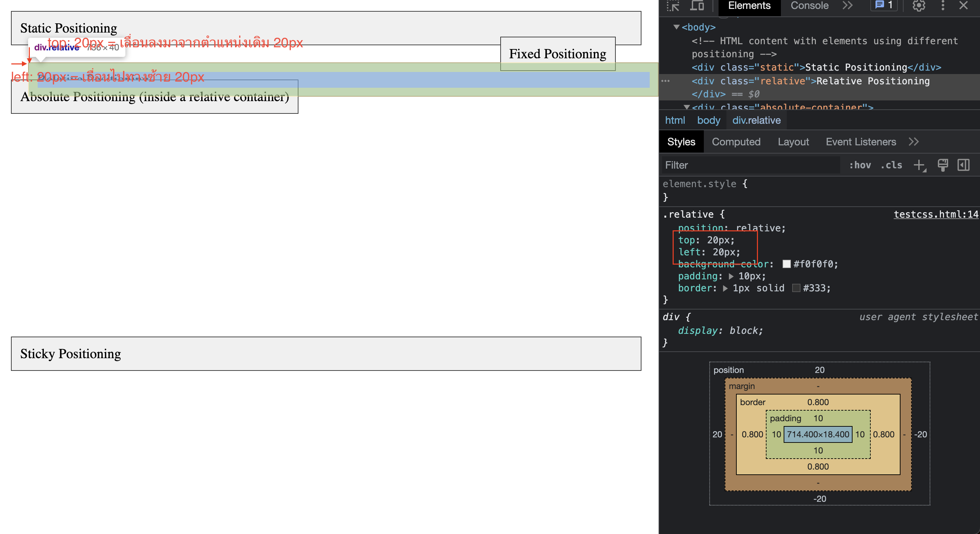
Task: Toggle the .cls classes button
Action: pos(891,165)
